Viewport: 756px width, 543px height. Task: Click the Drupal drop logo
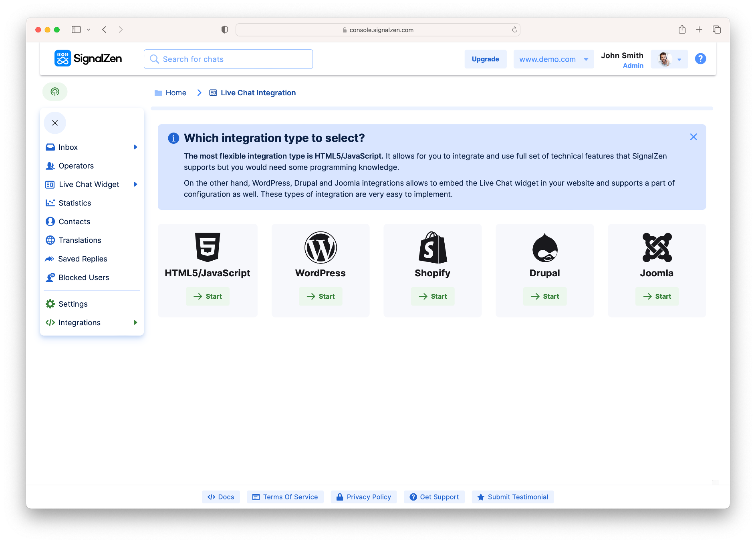[545, 247]
